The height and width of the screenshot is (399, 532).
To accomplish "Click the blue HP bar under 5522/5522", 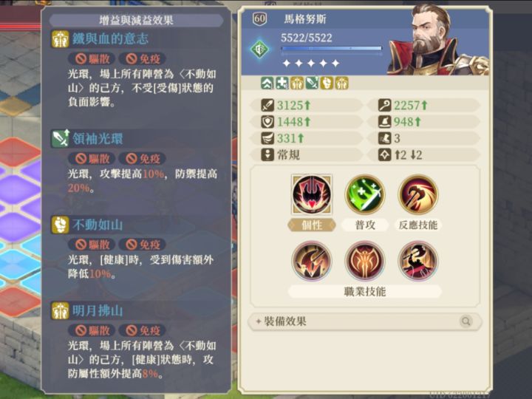I will click(x=332, y=49).
